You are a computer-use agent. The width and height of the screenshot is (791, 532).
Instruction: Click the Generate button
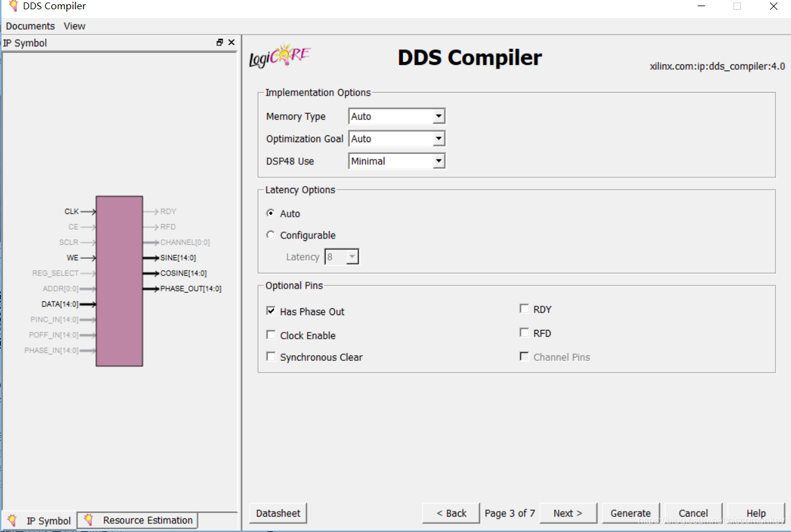pyautogui.click(x=631, y=513)
